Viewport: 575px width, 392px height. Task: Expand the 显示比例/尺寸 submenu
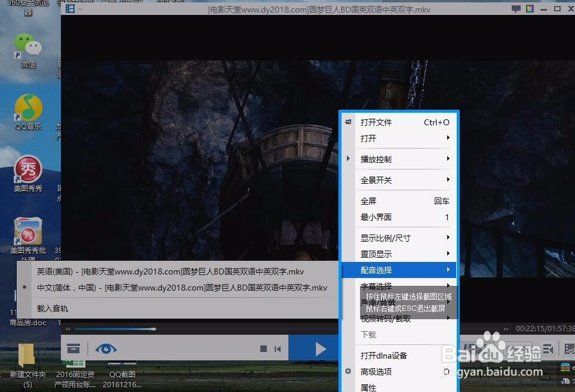tap(399, 238)
